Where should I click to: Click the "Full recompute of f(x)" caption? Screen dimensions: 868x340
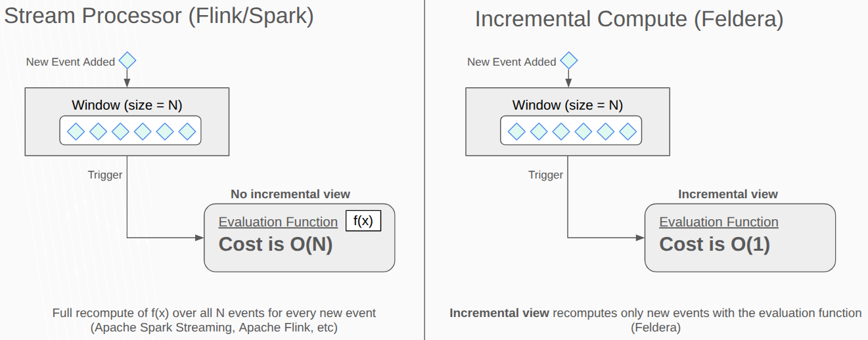[214, 313]
